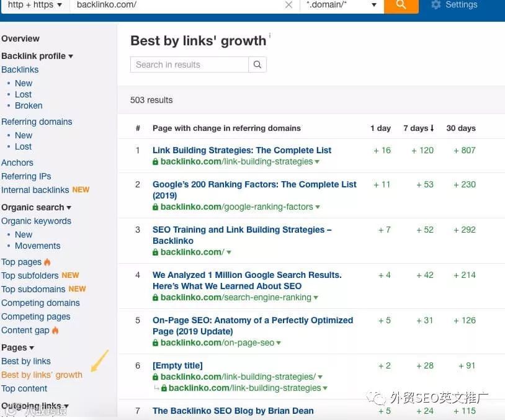Screen dimensions: 505x420
Task: Clear the backlinko.com URL with X icon
Action: click(288, 5)
